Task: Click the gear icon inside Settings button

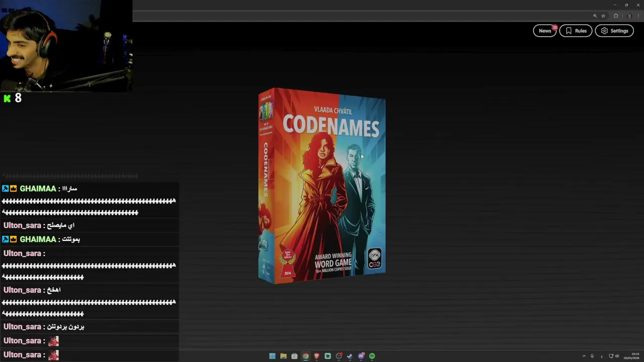Action: click(604, 31)
